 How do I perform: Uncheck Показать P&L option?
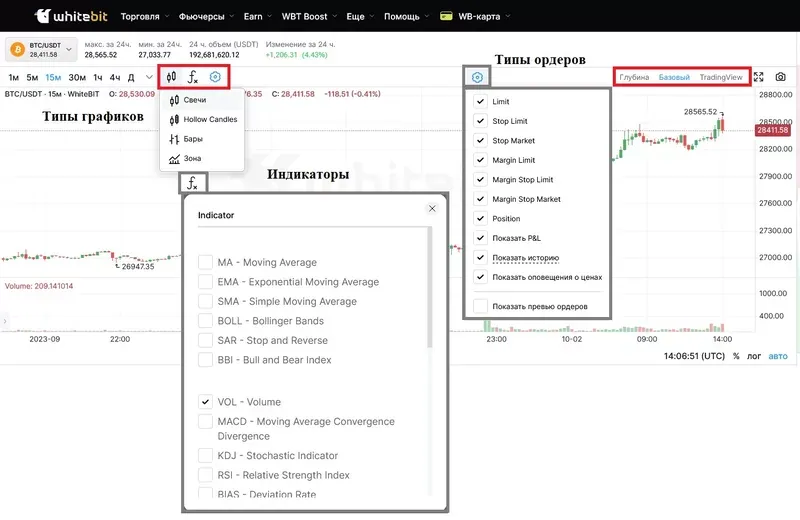click(480, 237)
